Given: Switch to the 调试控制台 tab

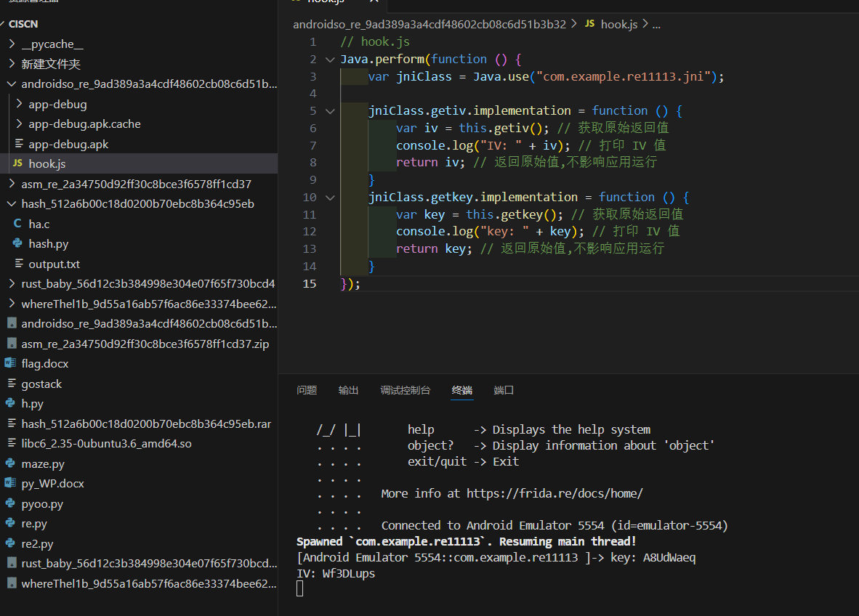Looking at the screenshot, I should coord(406,390).
